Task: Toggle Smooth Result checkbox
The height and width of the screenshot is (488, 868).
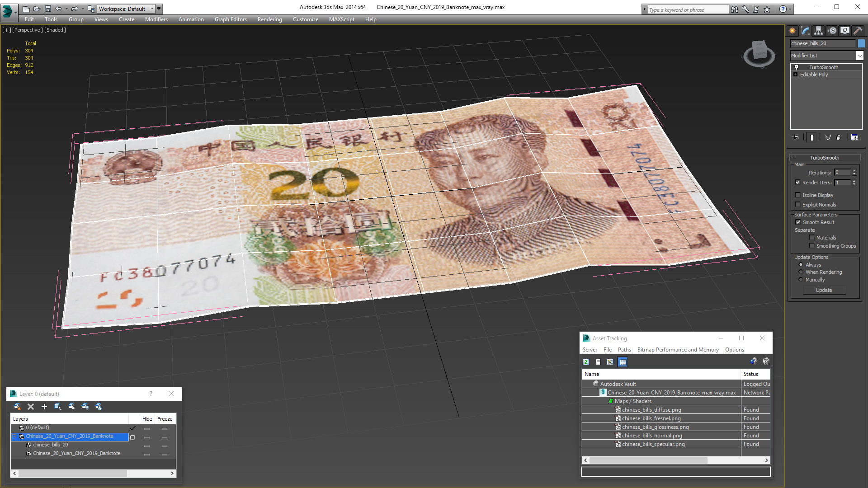Action: click(798, 222)
